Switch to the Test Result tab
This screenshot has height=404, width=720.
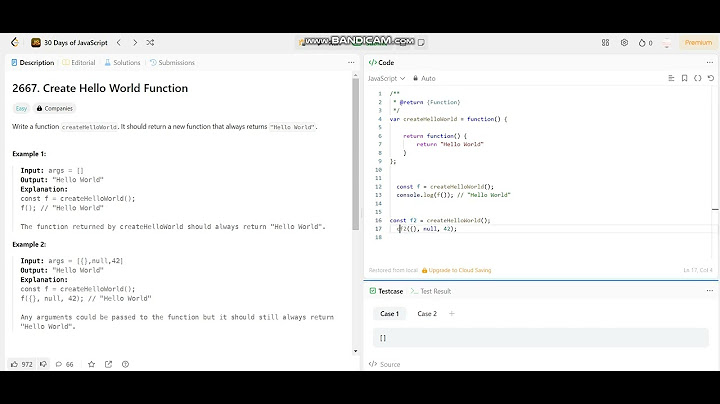point(431,291)
